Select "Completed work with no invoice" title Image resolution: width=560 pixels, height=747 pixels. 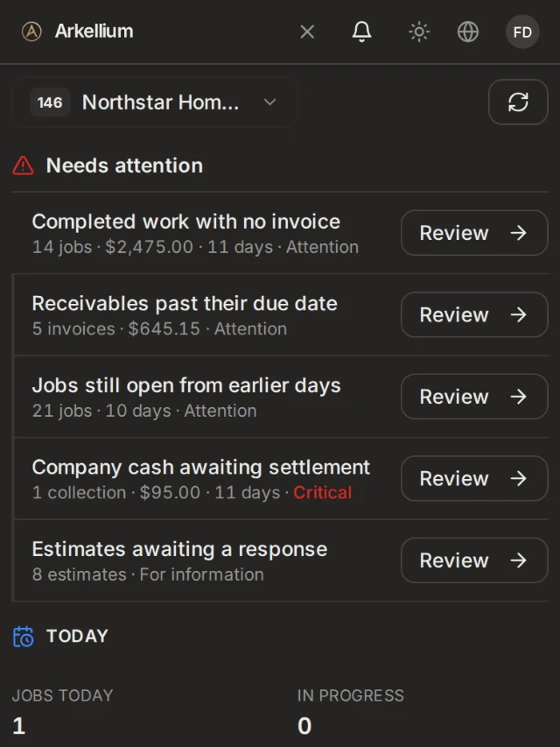(x=186, y=222)
